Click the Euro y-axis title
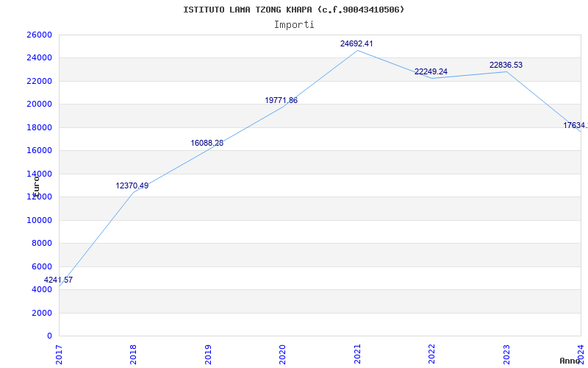Screen dimensions: 588x368 pos(36,186)
